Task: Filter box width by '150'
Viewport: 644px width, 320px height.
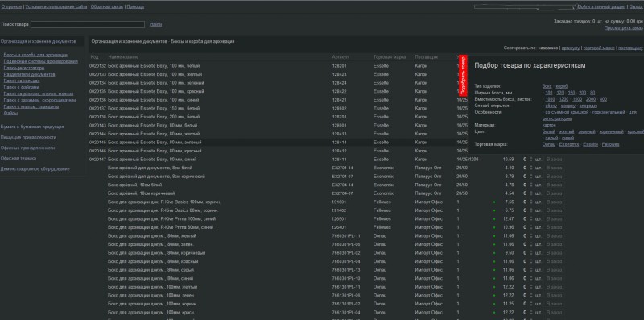Action: pyautogui.click(x=572, y=93)
